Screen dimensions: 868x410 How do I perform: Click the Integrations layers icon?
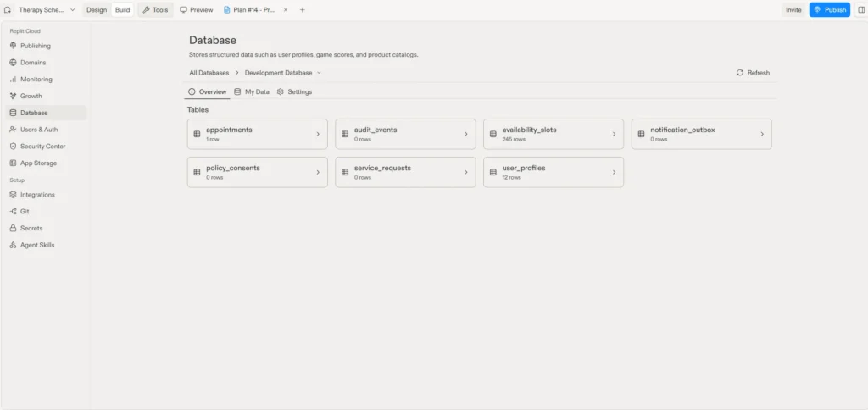coord(14,195)
